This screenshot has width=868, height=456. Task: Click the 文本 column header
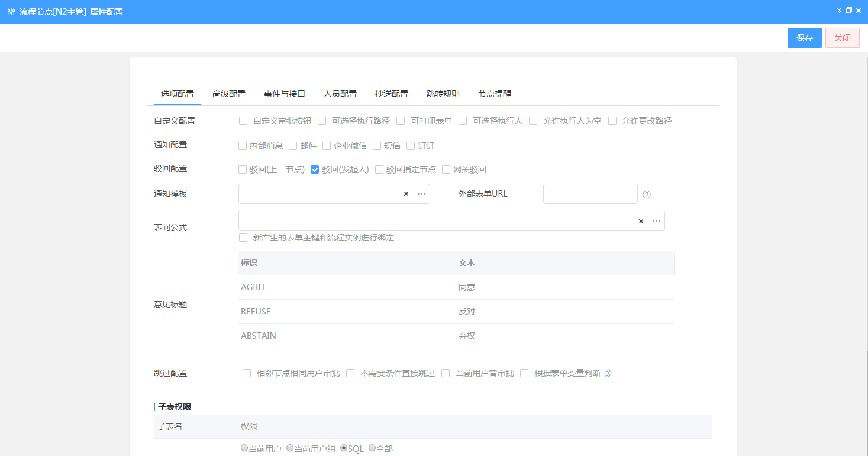[x=565, y=263]
